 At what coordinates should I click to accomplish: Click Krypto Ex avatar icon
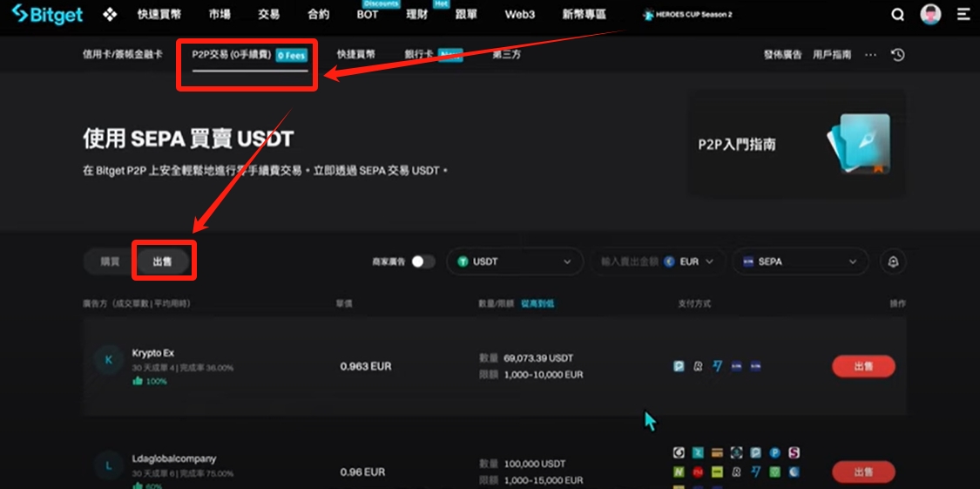pyautogui.click(x=109, y=359)
